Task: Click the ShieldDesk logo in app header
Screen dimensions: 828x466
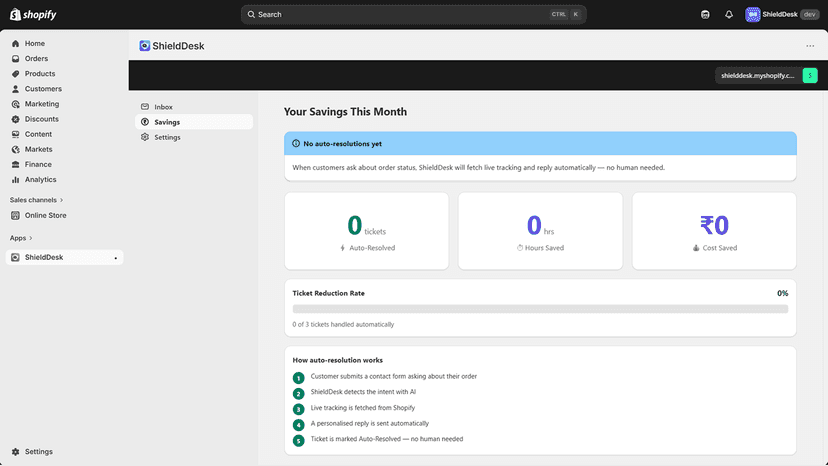Action: [x=145, y=46]
